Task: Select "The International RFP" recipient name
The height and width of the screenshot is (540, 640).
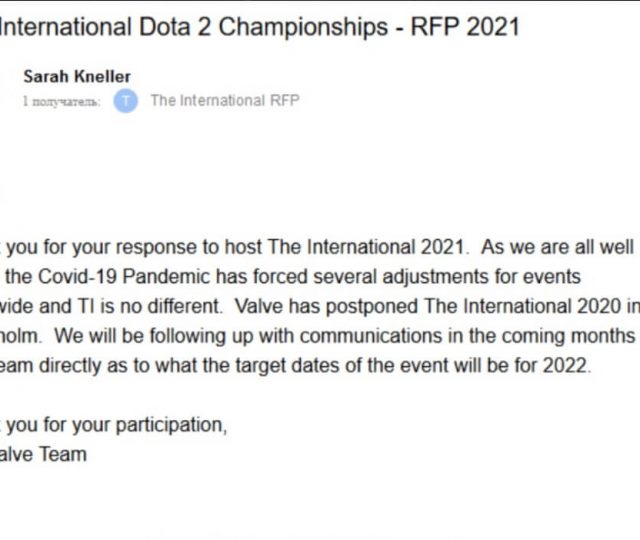Action: 224,100
